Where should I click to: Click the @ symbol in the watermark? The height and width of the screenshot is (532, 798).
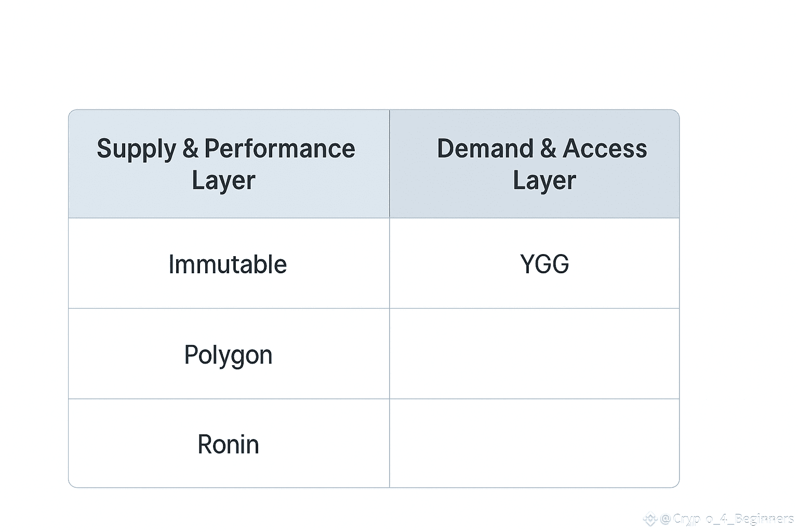[x=666, y=518]
